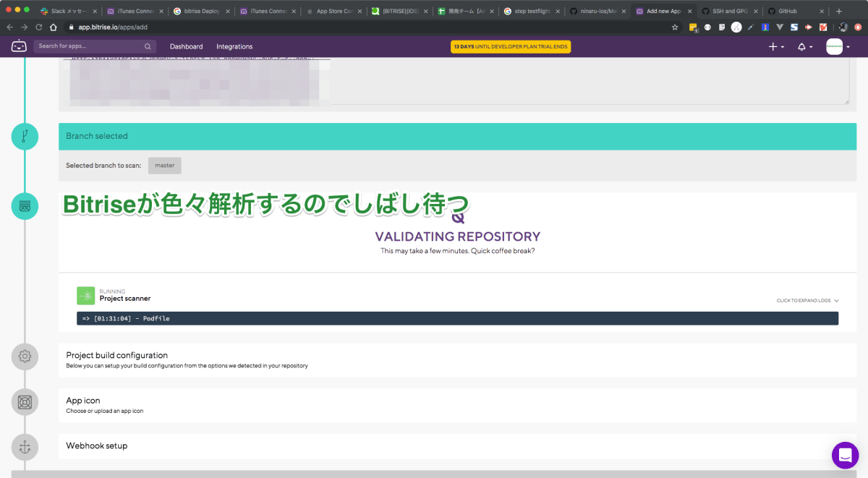
Task: Close the Add new App tab
Action: (x=689, y=12)
